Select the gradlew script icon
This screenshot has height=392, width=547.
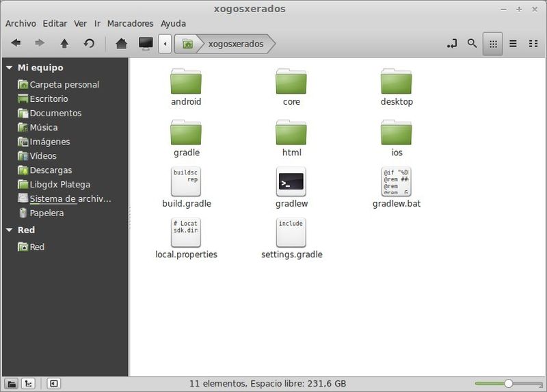pyautogui.click(x=291, y=181)
